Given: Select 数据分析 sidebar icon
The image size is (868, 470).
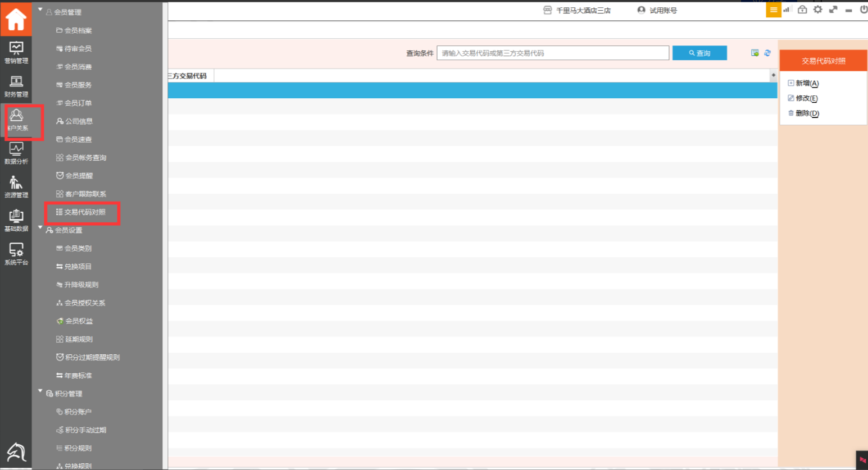Looking at the screenshot, I should [x=16, y=153].
